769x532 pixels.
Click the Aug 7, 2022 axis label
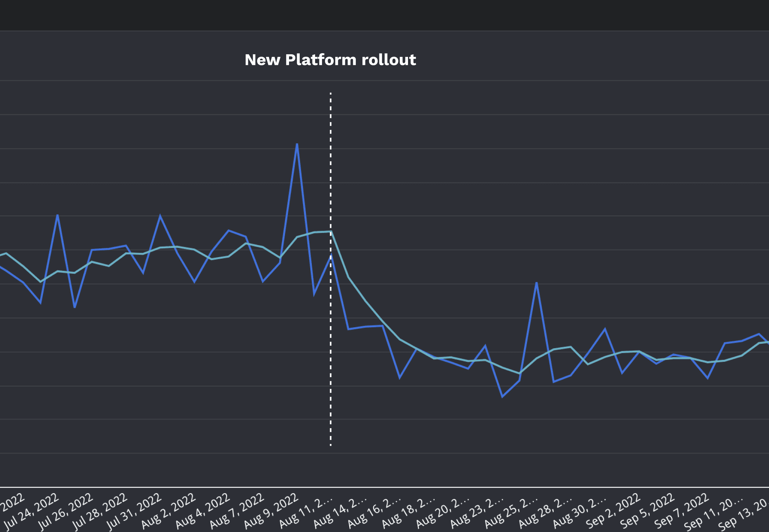tap(237, 511)
